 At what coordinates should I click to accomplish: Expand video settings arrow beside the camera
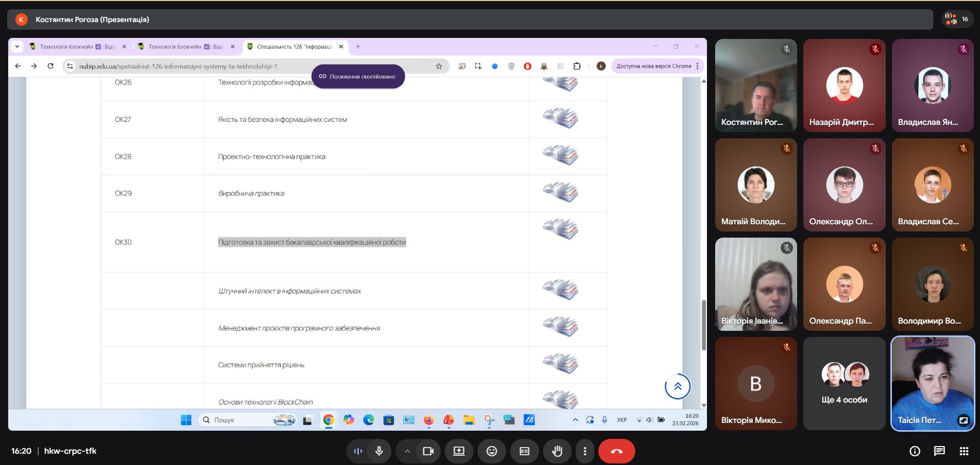tap(407, 451)
